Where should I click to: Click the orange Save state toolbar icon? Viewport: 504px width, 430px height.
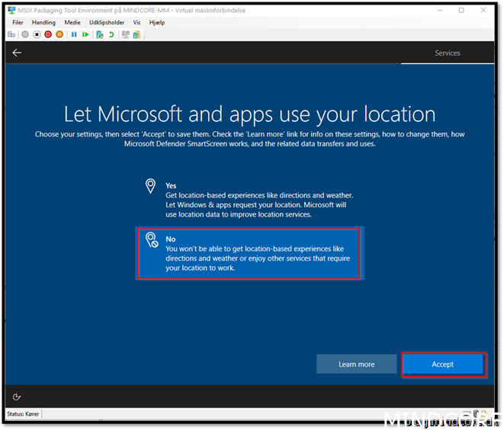click(x=59, y=34)
